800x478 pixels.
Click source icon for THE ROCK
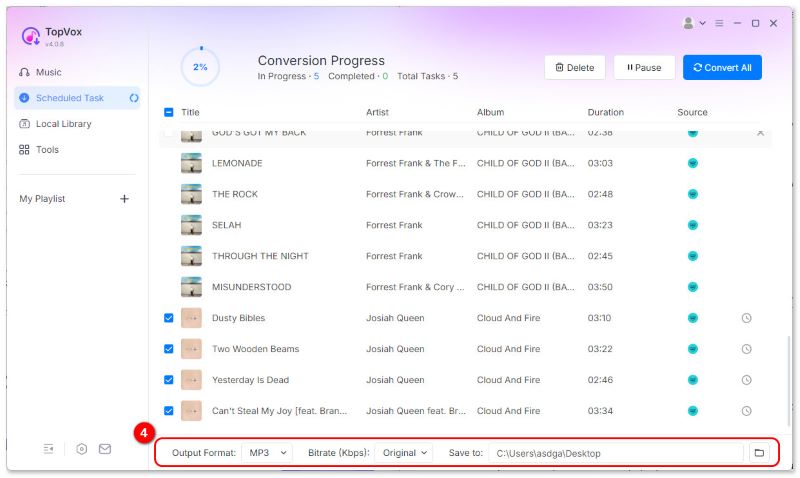[692, 194]
